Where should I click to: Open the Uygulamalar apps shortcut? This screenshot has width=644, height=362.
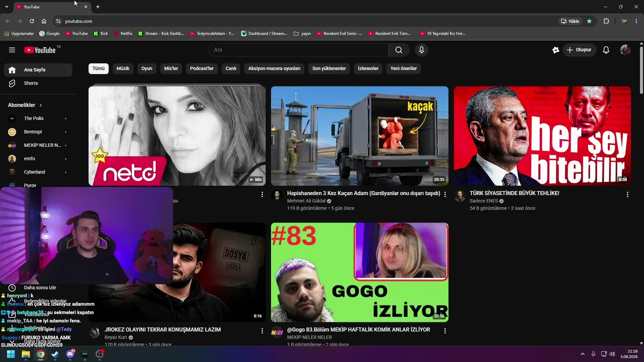click(19, 34)
